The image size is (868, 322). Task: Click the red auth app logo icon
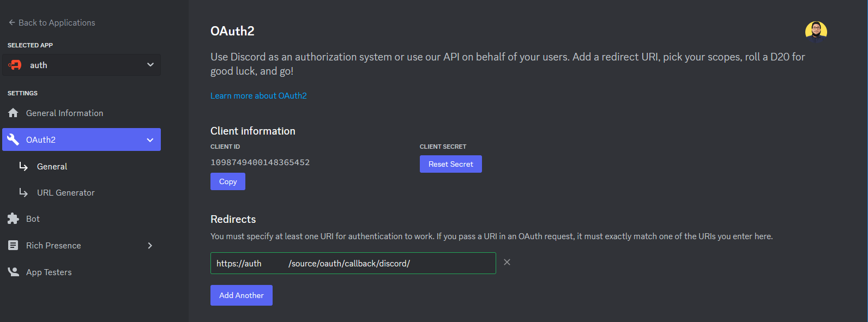tap(15, 65)
